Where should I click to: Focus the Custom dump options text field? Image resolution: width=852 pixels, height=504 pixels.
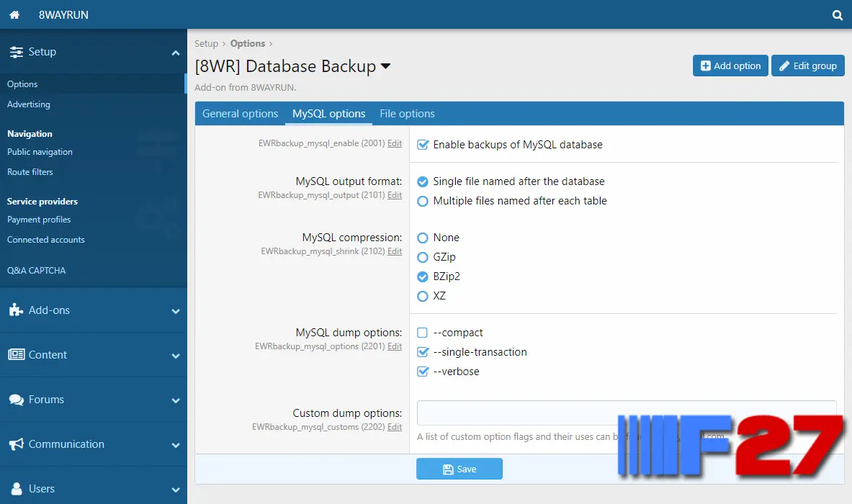(627, 413)
